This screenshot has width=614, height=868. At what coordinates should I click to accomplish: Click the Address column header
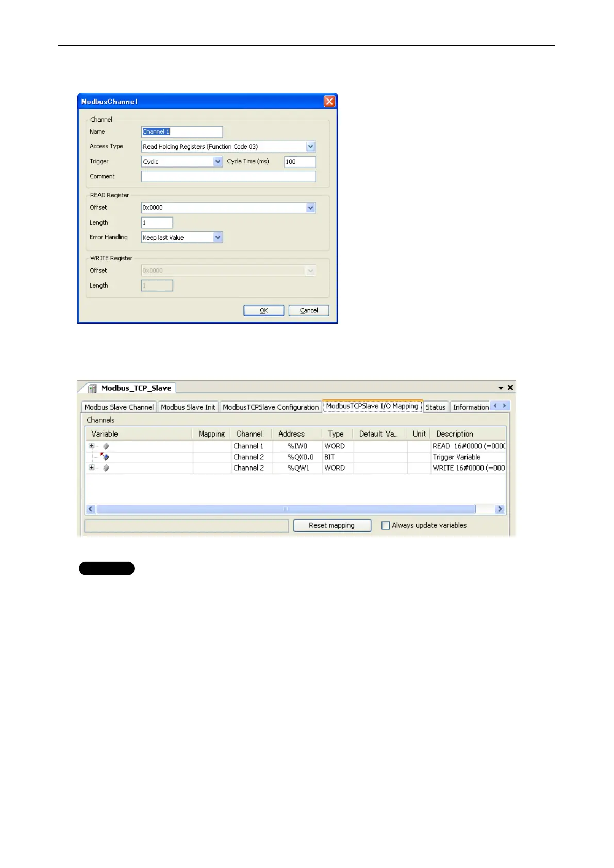click(x=296, y=434)
